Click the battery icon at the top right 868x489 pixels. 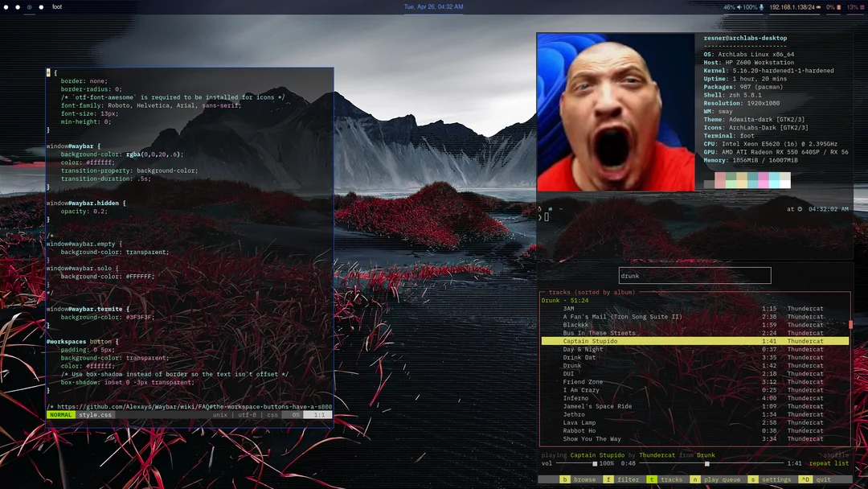point(838,7)
